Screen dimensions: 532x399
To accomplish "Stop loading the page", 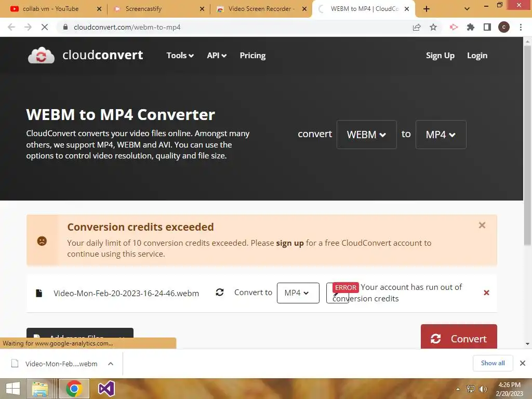I will (45, 27).
